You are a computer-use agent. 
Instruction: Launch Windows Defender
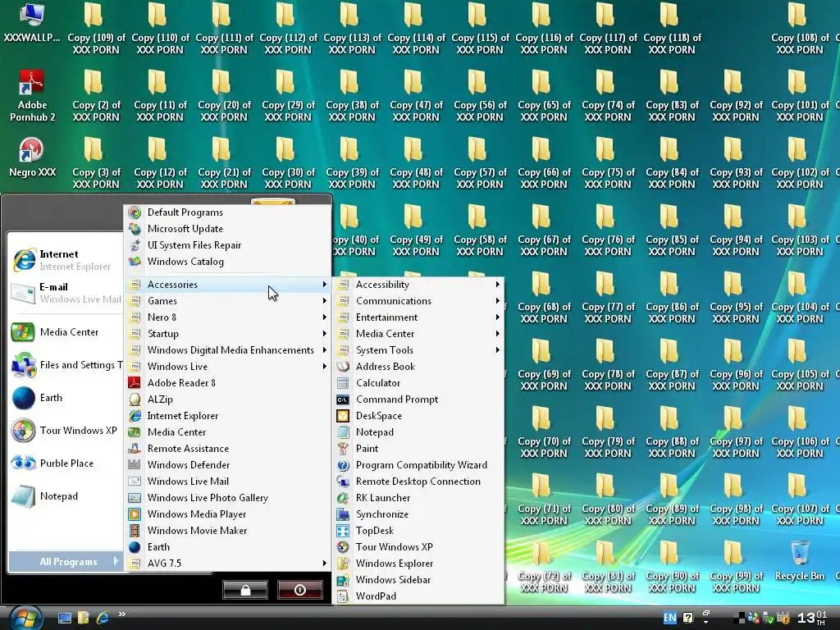click(x=227, y=465)
